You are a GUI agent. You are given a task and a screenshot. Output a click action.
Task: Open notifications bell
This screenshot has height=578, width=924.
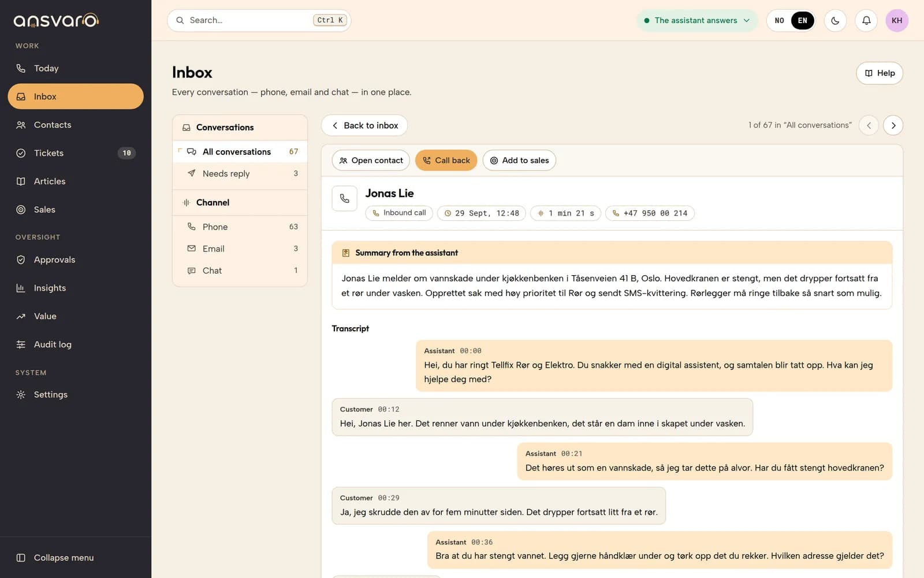pos(866,20)
